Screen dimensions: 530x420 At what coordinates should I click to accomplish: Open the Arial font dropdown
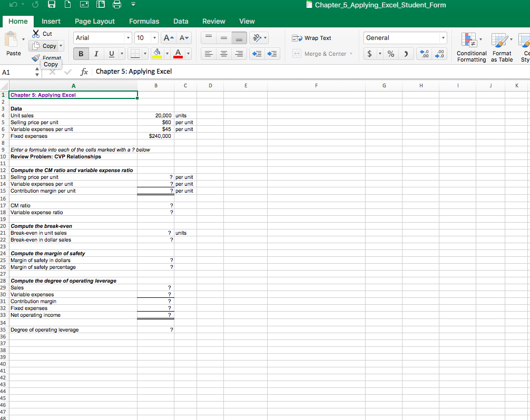click(x=128, y=37)
